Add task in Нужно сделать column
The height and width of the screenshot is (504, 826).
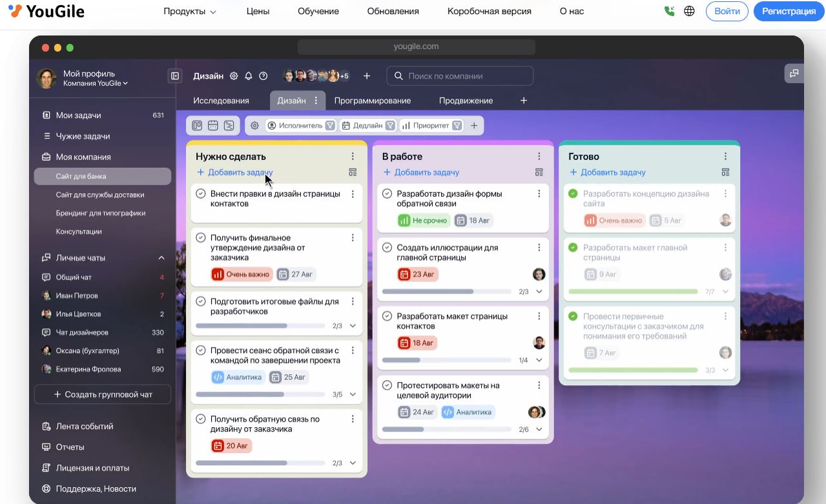[x=234, y=172]
